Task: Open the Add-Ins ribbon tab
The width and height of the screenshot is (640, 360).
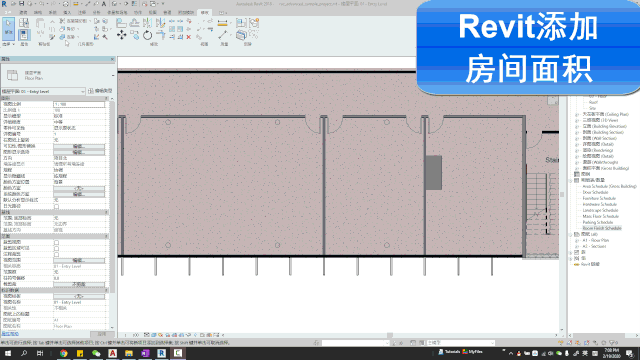Action: click(x=186, y=13)
